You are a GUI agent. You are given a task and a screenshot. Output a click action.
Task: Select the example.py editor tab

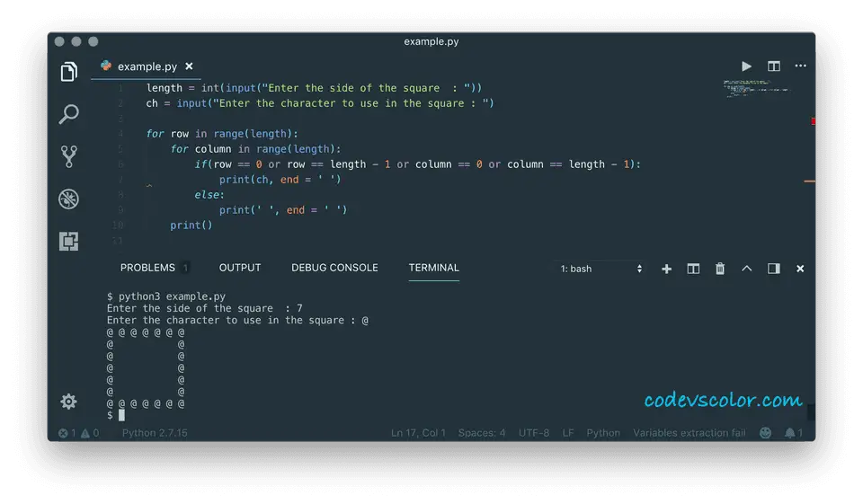[147, 66]
